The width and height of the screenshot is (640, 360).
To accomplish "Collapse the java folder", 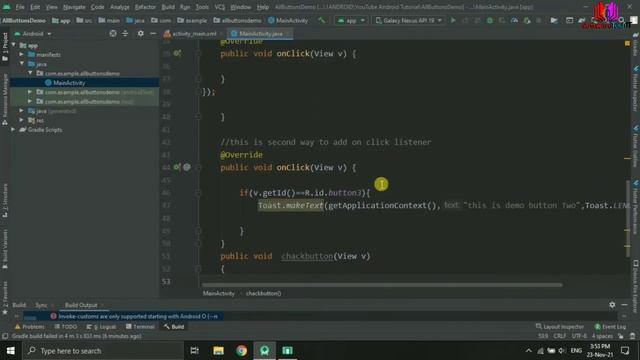I will tap(22, 64).
